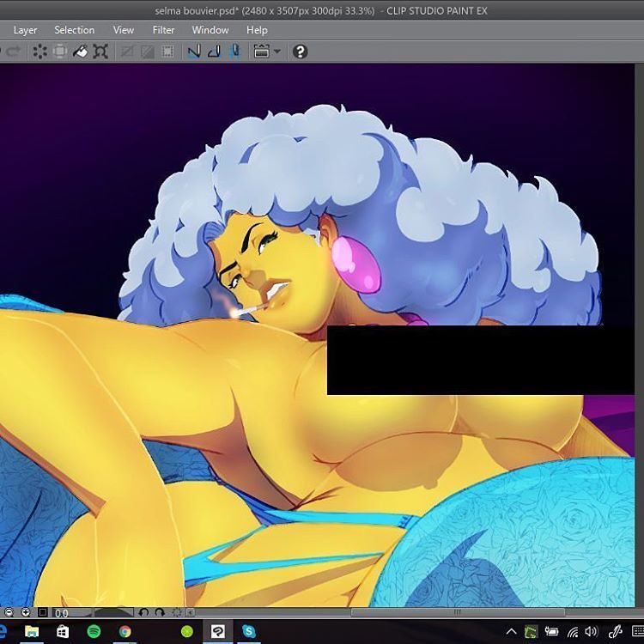The height and width of the screenshot is (644, 644).
Task: Click the volume speaker tray icon
Action: pyautogui.click(x=592, y=631)
